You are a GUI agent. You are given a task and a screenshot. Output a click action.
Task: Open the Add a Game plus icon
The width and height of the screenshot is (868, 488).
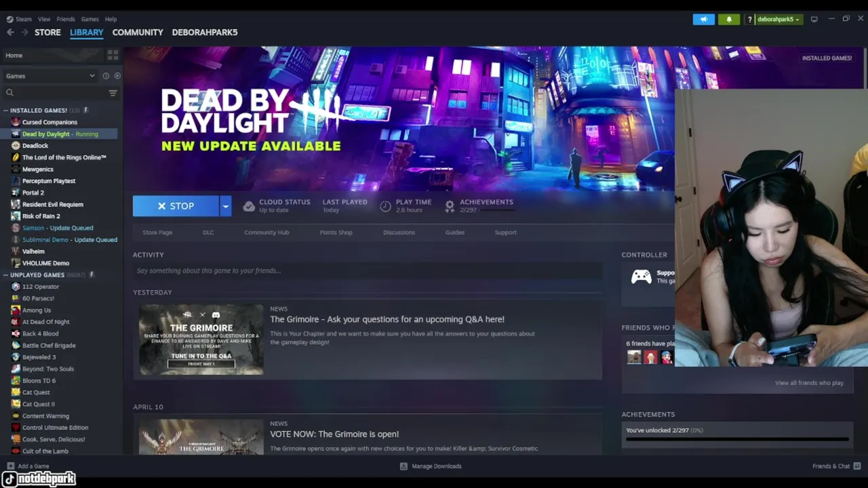[10, 466]
